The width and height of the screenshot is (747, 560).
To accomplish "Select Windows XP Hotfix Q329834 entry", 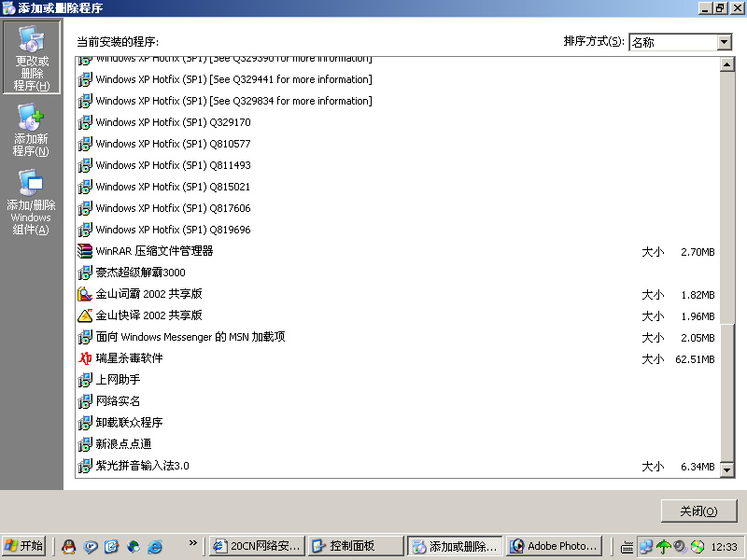I will coord(234,101).
